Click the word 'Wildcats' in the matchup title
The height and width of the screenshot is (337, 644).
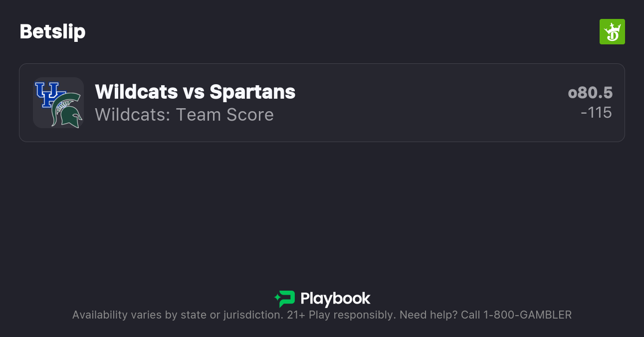(136, 92)
